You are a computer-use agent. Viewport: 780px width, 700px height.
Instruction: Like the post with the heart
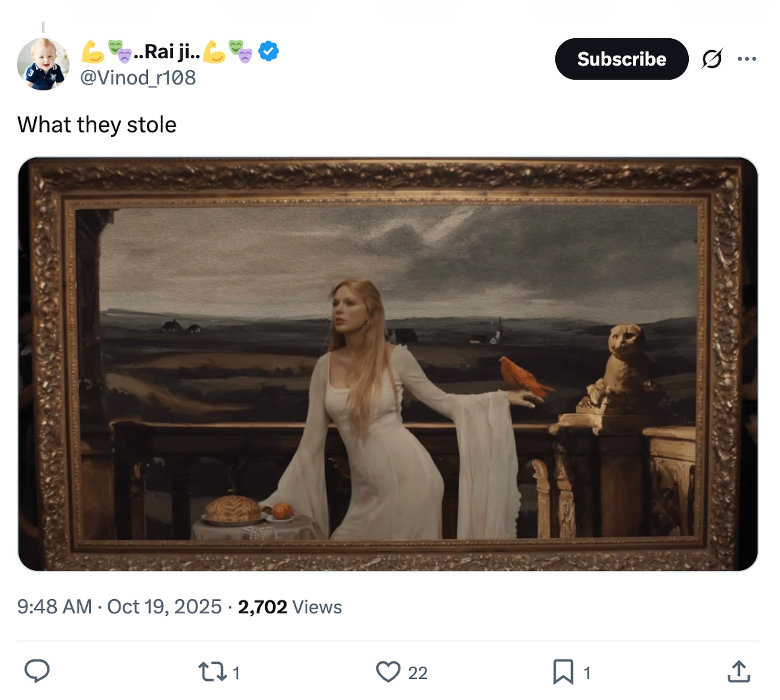tap(388, 672)
